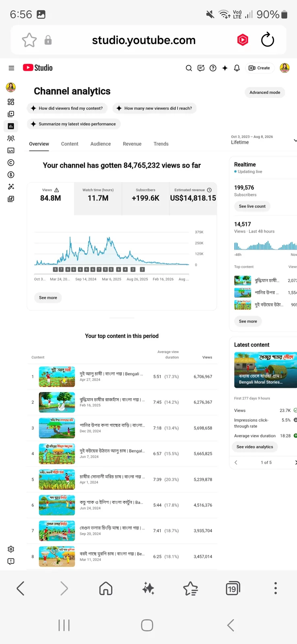
Task: Ask How did viewers find my content
Action: coord(67,108)
